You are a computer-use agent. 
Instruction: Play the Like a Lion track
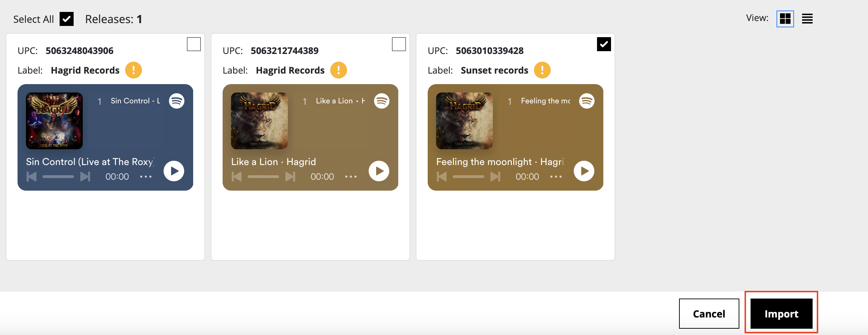coord(379,171)
